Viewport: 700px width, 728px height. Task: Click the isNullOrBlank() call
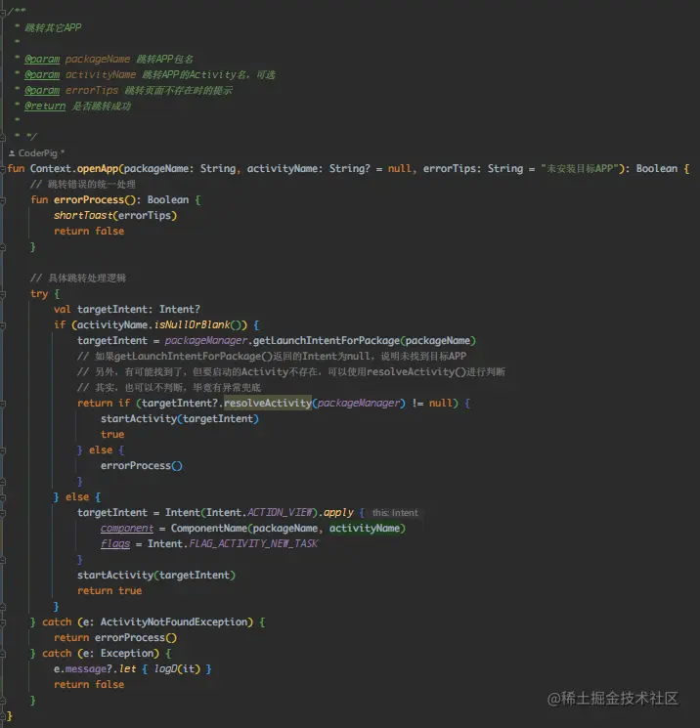click(x=200, y=324)
